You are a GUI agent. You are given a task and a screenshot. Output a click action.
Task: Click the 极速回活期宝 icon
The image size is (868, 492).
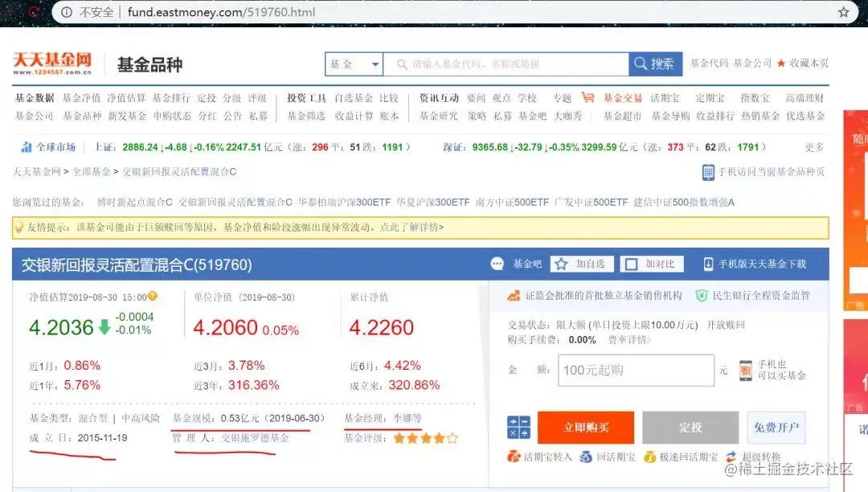coord(650,457)
